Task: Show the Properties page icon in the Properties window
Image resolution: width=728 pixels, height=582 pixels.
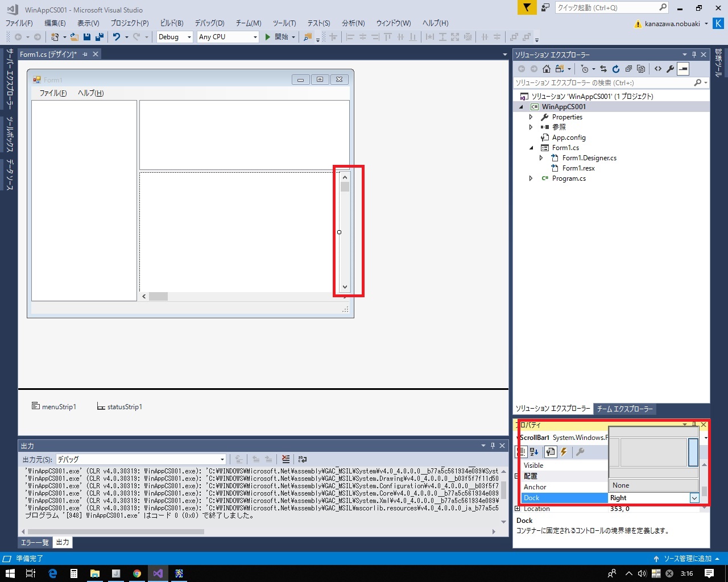Action: click(x=550, y=452)
